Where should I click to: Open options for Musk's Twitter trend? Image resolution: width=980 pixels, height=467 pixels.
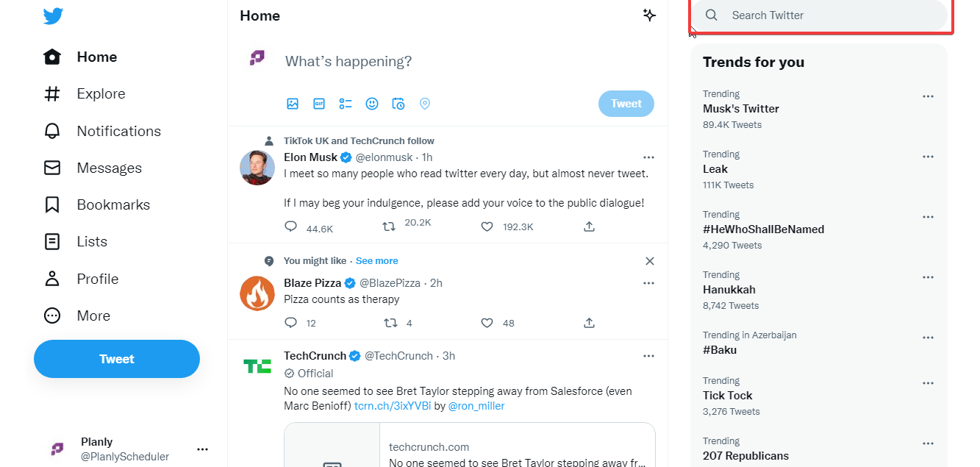[928, 96]
